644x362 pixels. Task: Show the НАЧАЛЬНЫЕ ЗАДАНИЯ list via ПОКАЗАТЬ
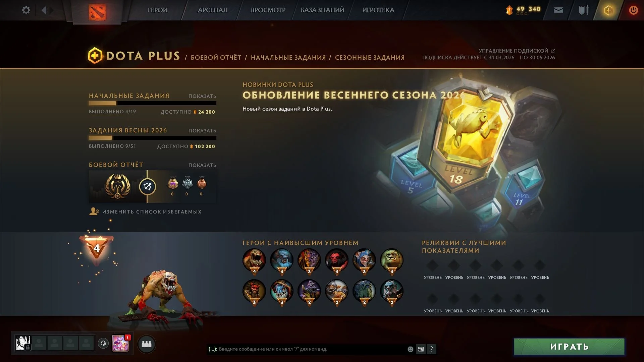(202, 96)
